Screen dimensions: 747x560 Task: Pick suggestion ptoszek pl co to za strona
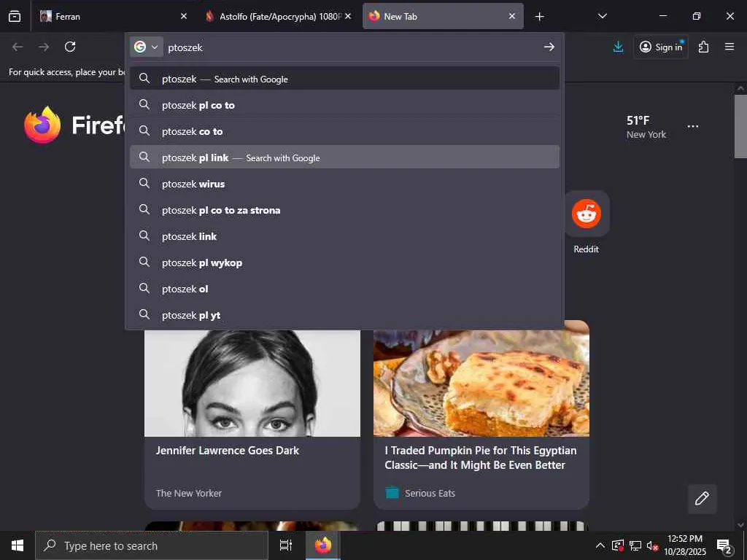345,209
